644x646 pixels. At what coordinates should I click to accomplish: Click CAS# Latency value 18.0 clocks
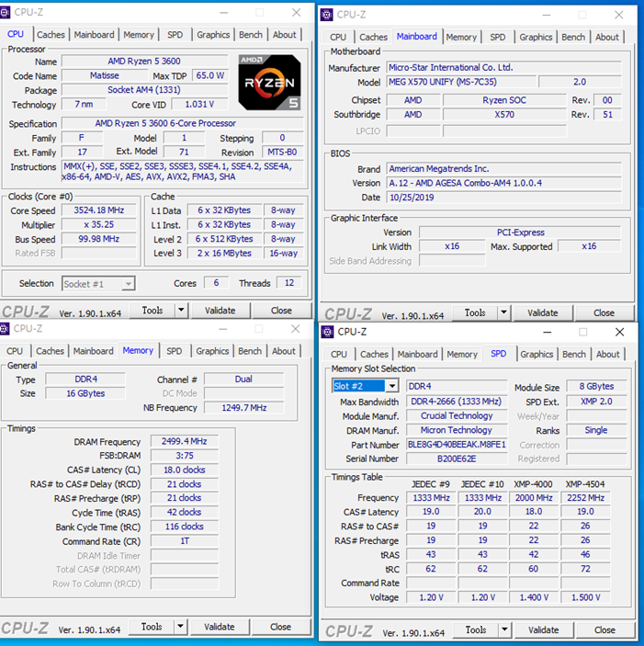(x=185, y=470)
